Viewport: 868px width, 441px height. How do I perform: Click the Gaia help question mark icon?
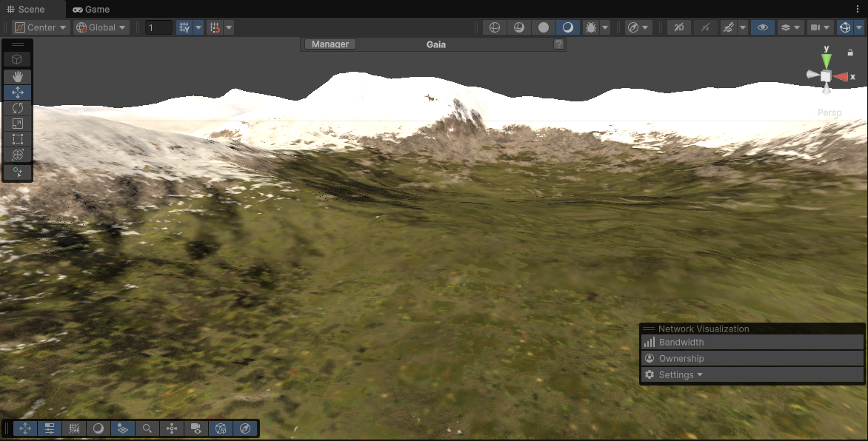tap(558, 44)
